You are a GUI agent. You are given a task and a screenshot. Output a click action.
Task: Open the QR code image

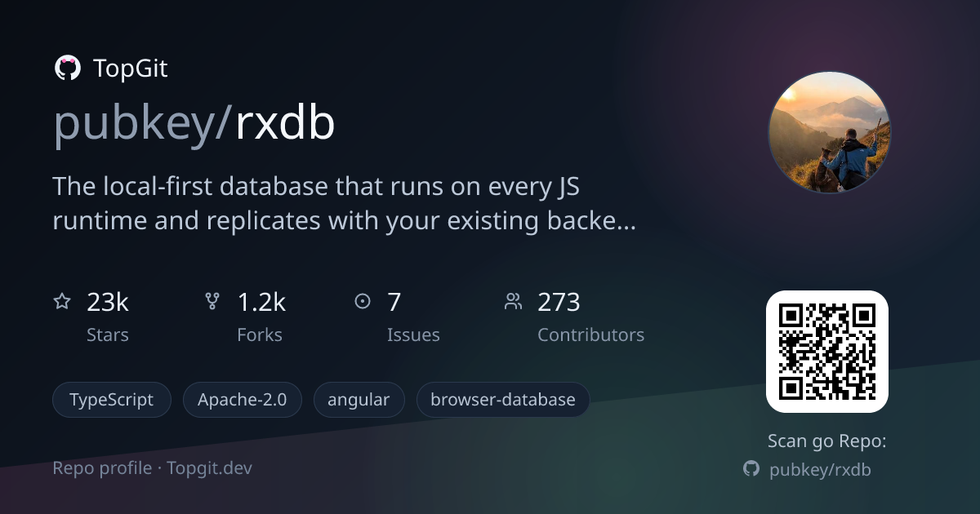[x=826, y=352]
